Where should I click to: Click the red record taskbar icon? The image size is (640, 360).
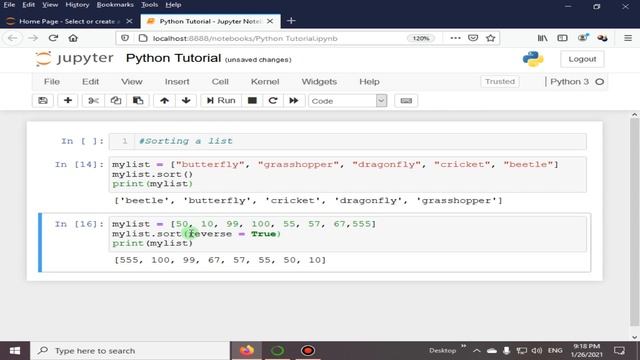(308, 351)
